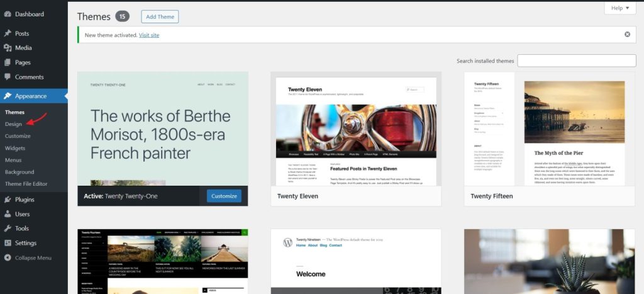644x294 pixels.
Task: Select Themes submenu item
Action: [15, 112]
